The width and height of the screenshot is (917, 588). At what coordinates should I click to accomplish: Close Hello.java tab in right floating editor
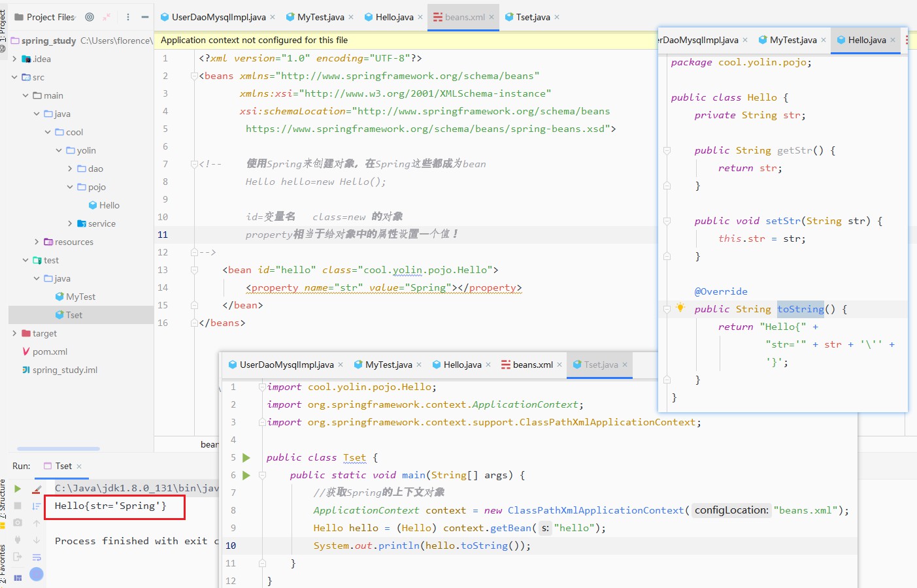point(893,40)
